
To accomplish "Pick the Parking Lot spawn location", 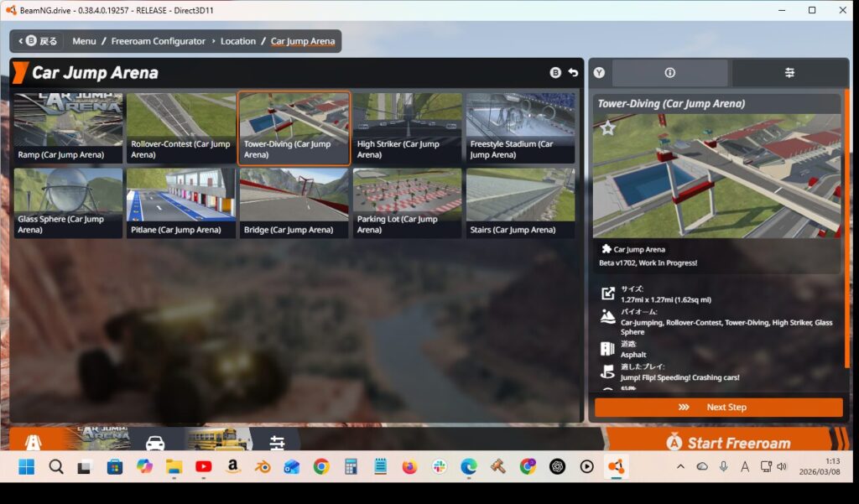I will (407, 202).
